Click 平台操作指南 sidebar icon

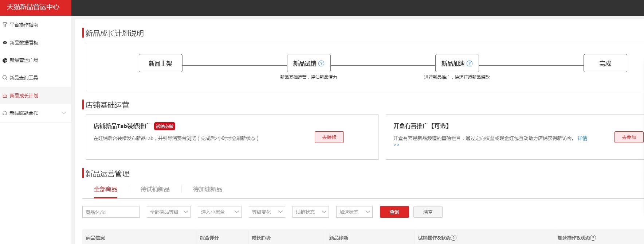click(5, 25)
